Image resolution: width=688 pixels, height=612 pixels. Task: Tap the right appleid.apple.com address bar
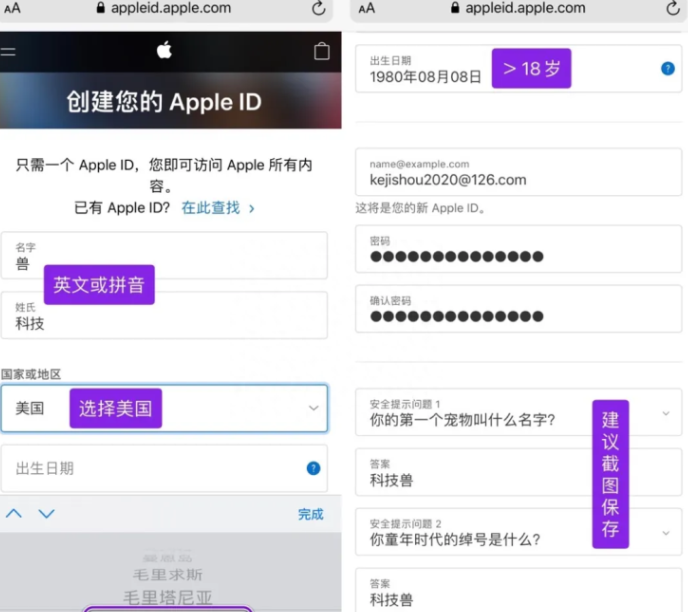pyautogui.click(x=519, y=10)
